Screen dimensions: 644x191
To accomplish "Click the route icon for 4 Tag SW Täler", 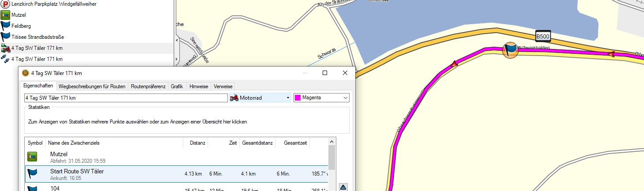I will tap(5, 48).
